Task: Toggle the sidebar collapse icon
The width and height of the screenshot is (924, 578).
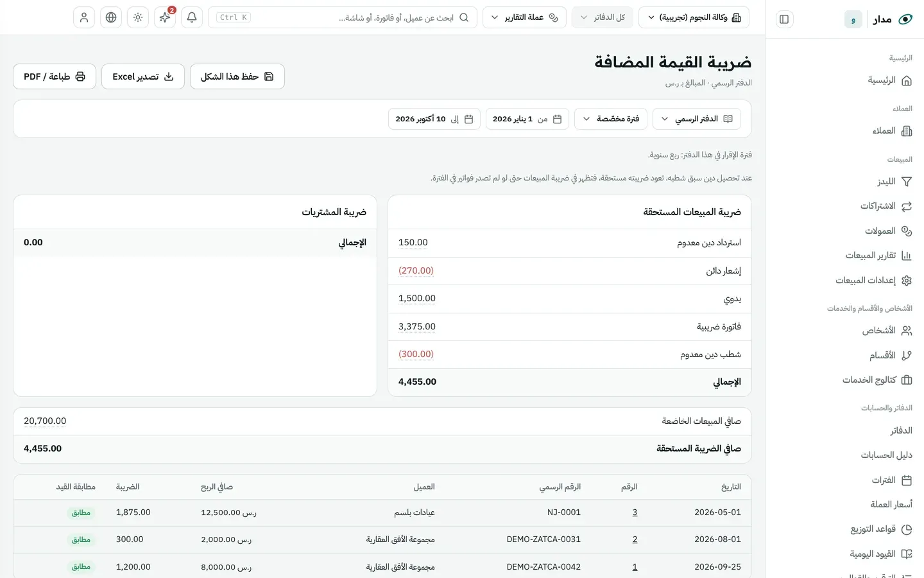Action: (784, 19)
